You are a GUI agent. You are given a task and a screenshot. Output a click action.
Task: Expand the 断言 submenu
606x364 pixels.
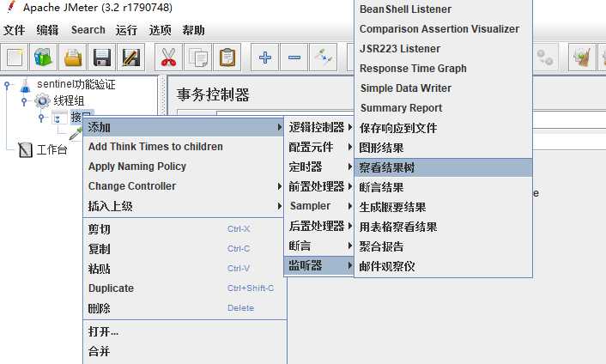click(x=319, y=246)
